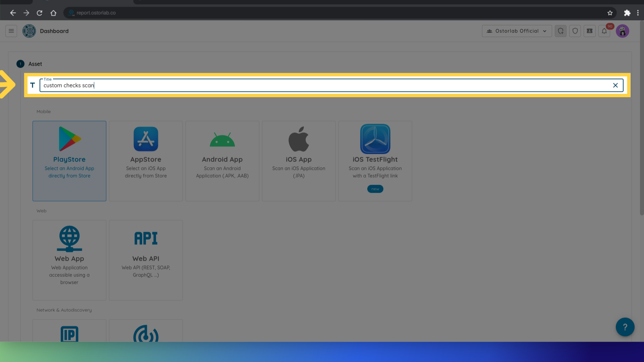Click into the Title input field

322,85
